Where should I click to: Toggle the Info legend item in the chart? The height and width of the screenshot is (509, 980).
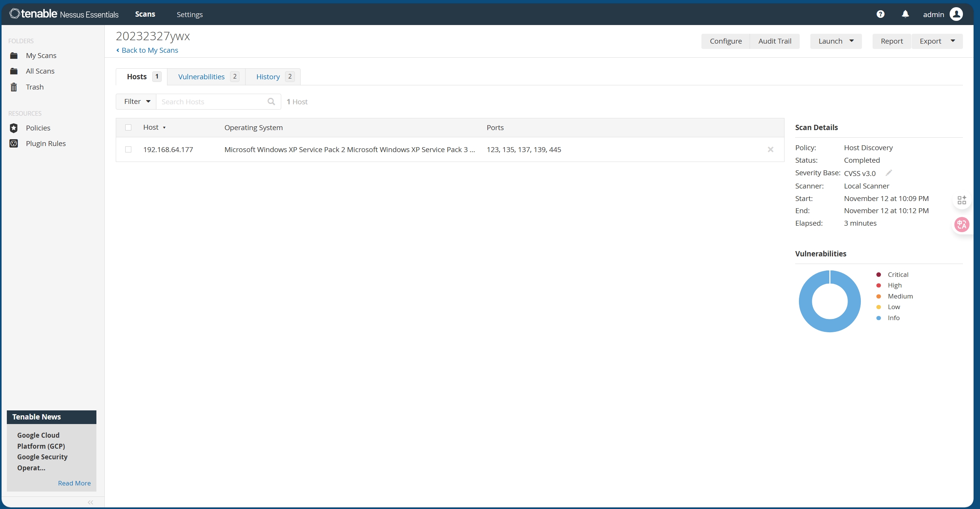[893, 318]
